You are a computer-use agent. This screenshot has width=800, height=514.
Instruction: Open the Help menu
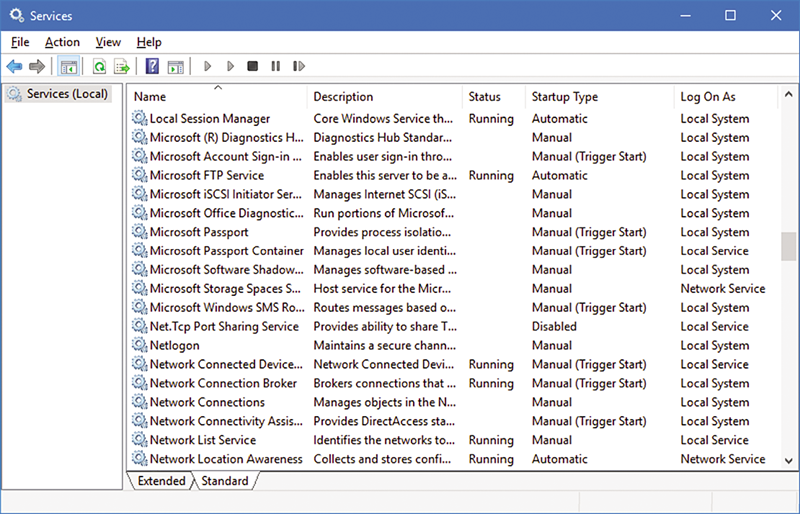(x=149, y=42)
